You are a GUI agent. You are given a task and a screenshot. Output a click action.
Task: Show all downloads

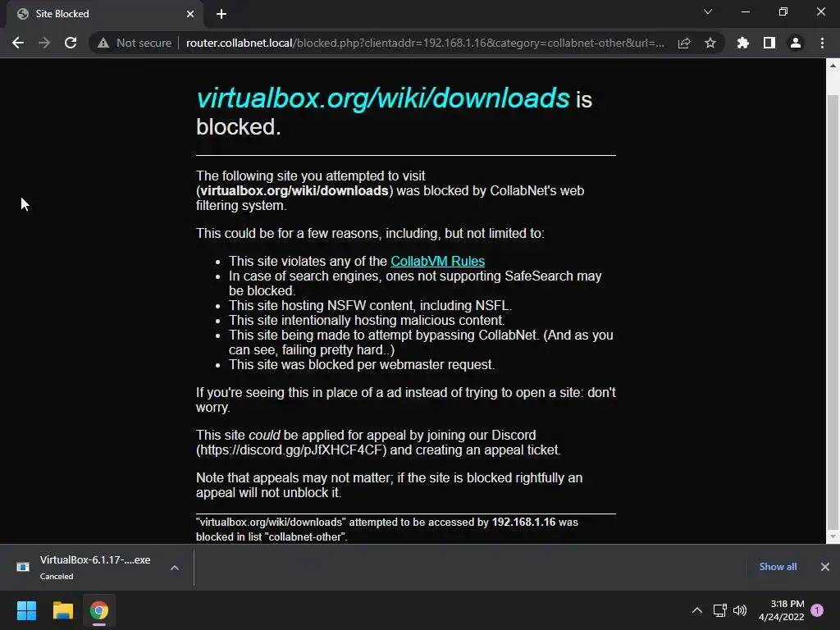[x=778, y=567]
